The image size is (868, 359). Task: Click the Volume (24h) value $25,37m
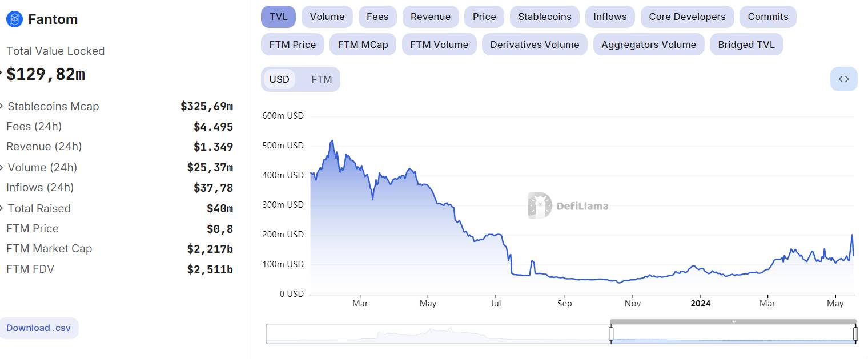click(x=210, y=167)
